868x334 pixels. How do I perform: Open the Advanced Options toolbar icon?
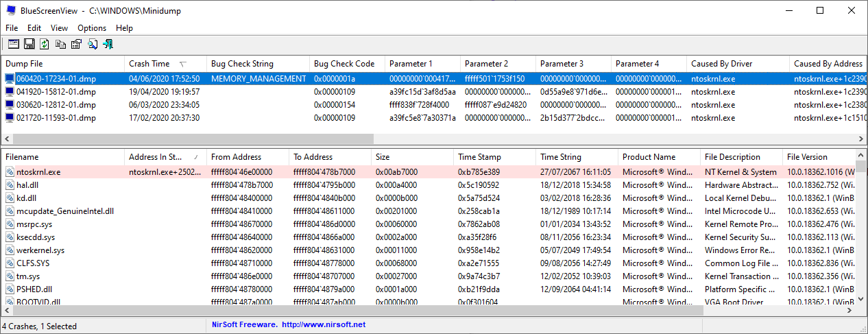point(13,45)
